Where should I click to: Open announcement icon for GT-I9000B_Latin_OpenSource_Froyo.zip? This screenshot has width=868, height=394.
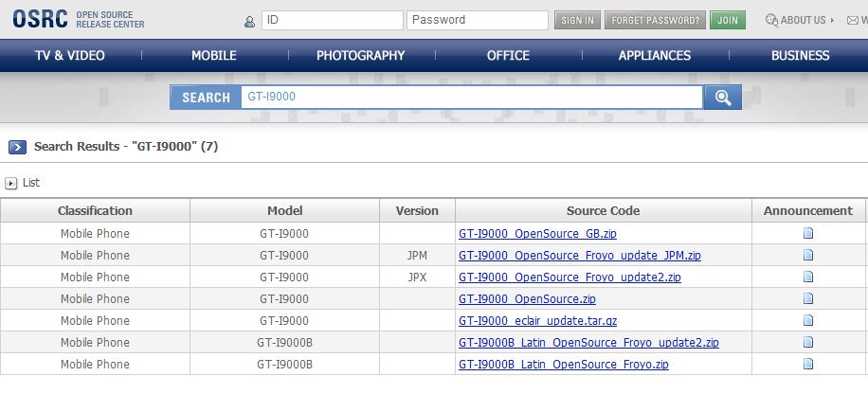[808, 364]
